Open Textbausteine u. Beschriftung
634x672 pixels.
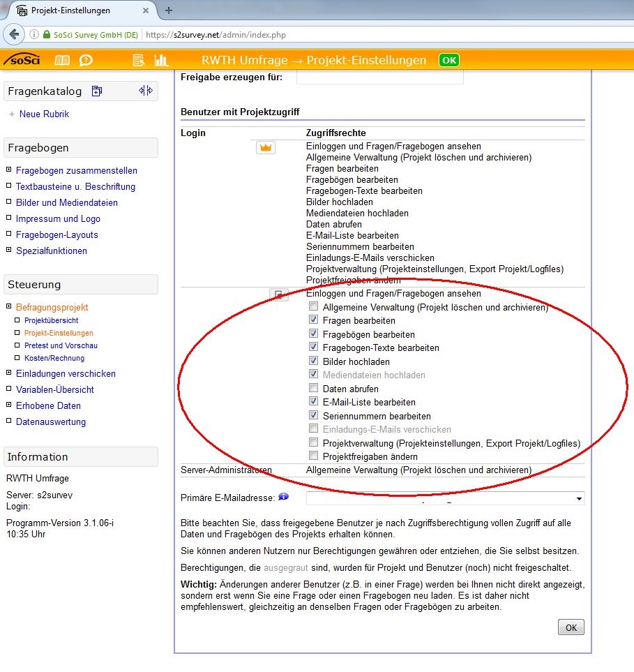coord(75,186)
